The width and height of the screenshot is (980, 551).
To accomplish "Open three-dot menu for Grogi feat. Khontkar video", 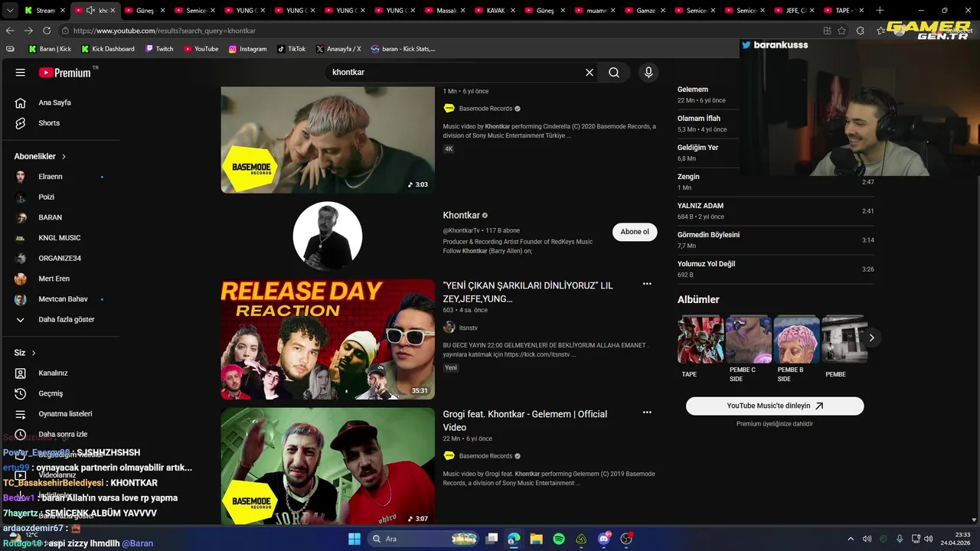I will 647,412.
